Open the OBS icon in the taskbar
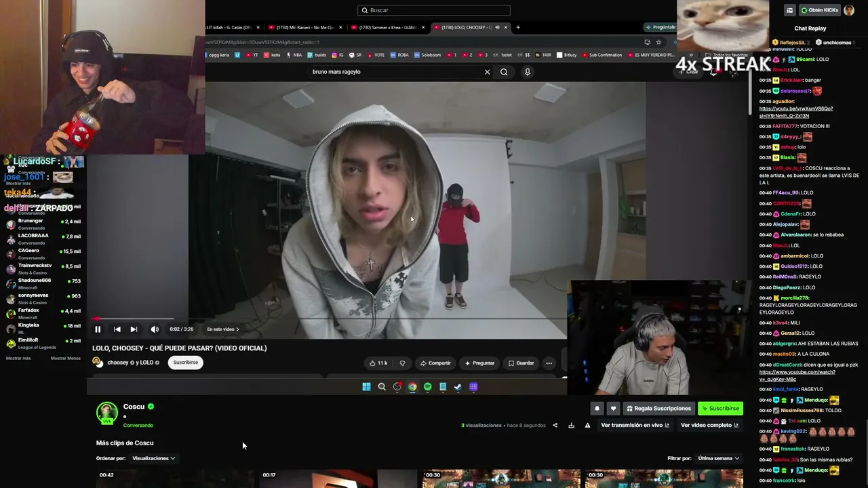This screenshot has width=868, height=488. click(x=397, y=387)
